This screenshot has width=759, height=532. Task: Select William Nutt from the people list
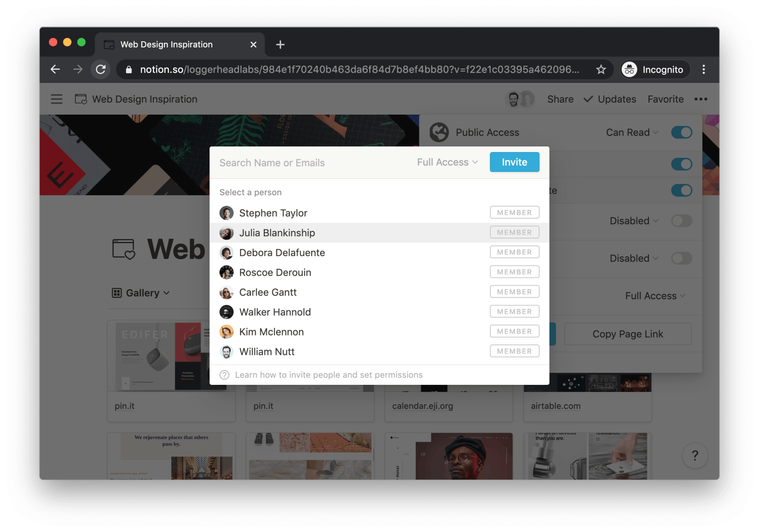click(x=267, y=352)
